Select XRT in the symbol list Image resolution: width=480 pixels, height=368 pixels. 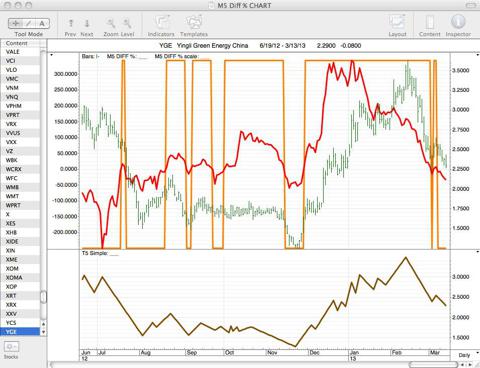(20, 295)
